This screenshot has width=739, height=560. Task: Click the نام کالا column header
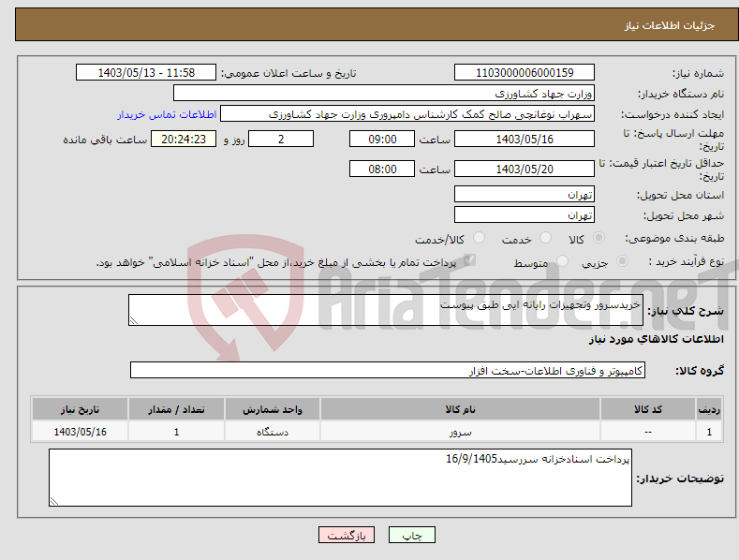click(460, 409)
